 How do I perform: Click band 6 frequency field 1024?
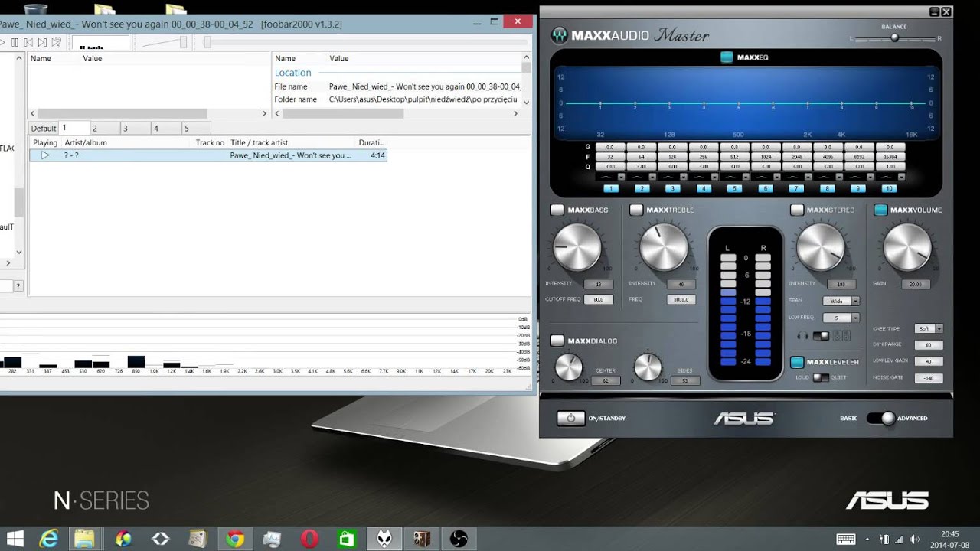(x=766, y=156)
